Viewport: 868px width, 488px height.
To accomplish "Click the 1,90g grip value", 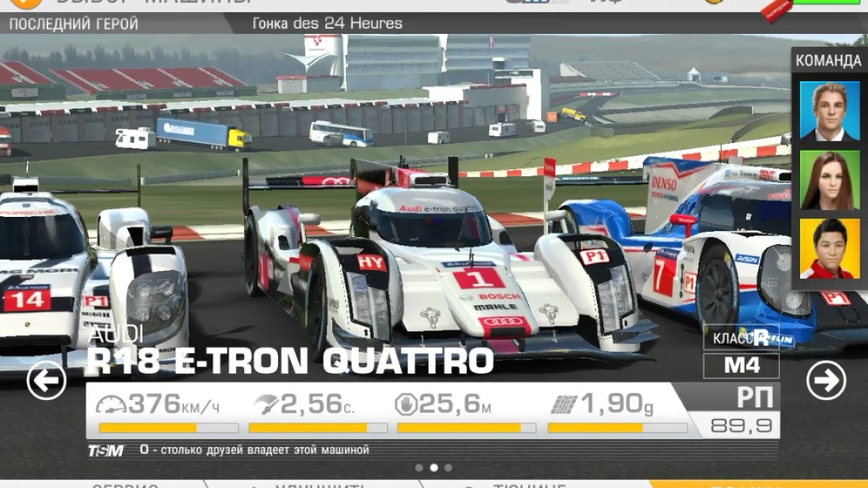I will pyautogui.click(x=617, y=405).
